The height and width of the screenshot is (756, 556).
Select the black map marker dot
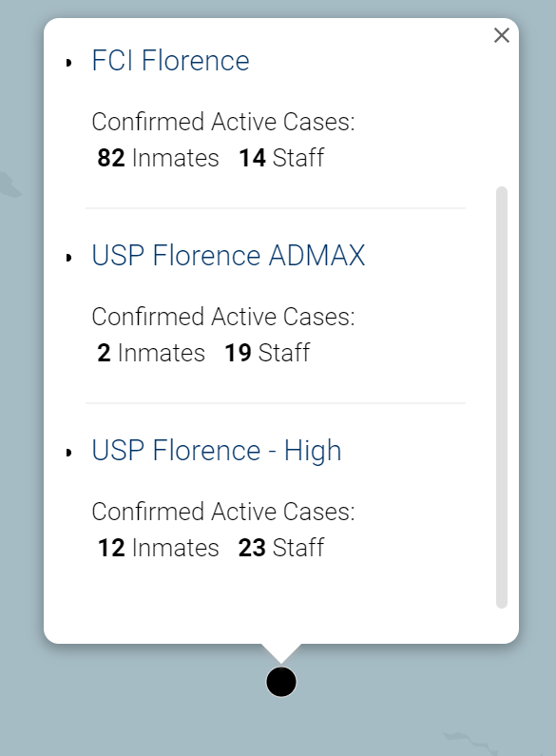[x=281, y=682]
